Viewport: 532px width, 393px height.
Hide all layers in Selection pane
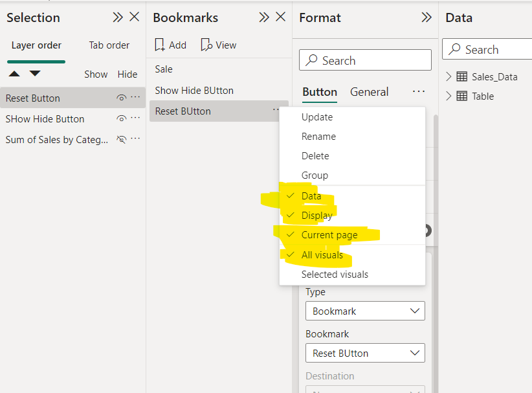tap(127, 74)
